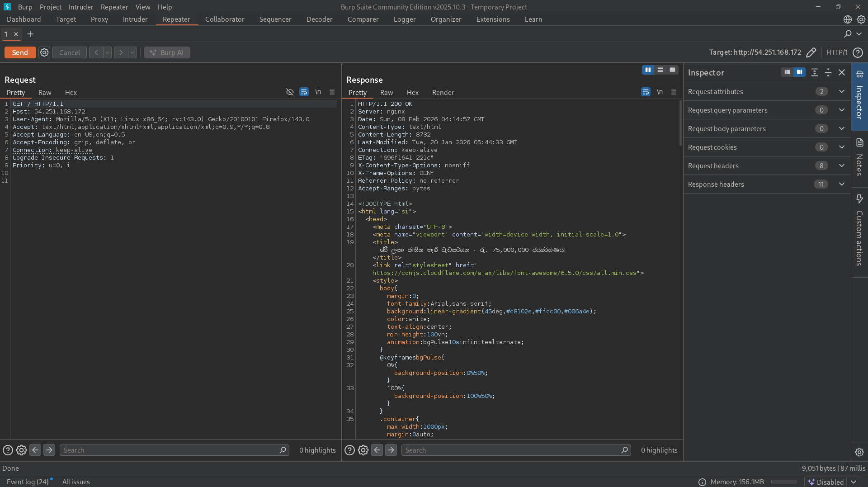Open side panel settings gear at bottom
The height and width of the screenshot is (487, 868).
click(859, 452)
